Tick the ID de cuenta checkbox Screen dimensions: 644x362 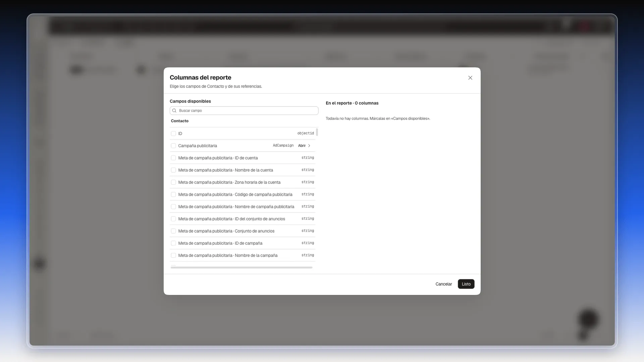[173, 158]
